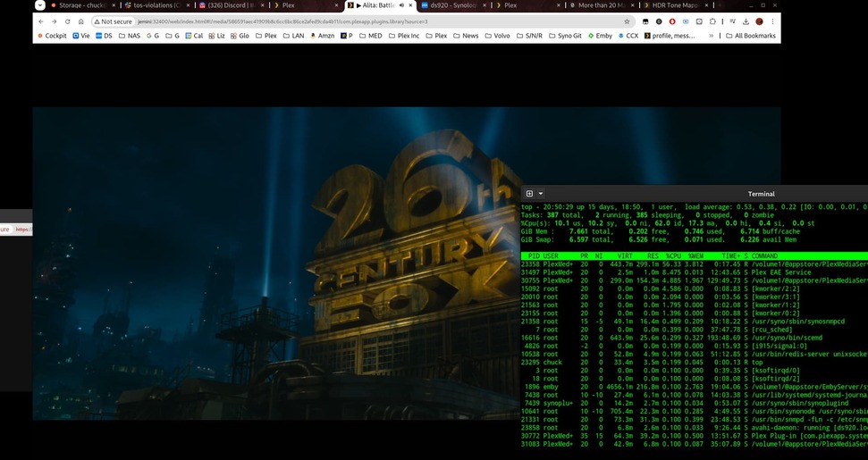The image size is (868, 460).
Task: Click the PID column header in top
Action: pos(535,256)
